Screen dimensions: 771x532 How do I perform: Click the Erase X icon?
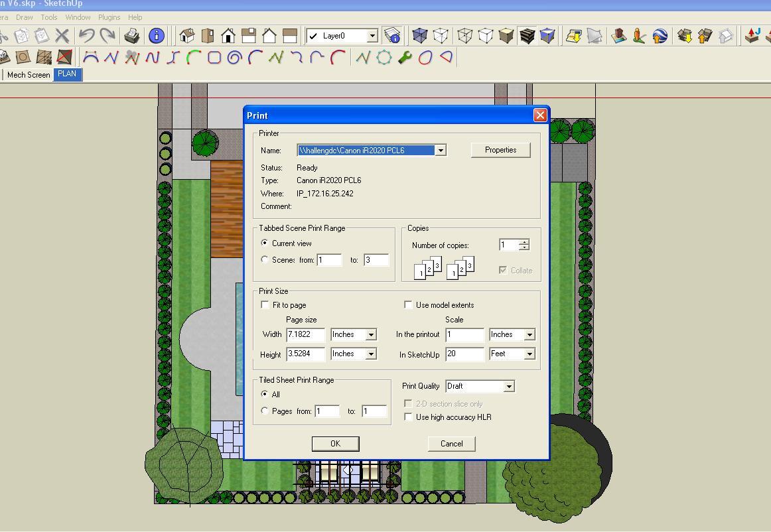point(62,36)
